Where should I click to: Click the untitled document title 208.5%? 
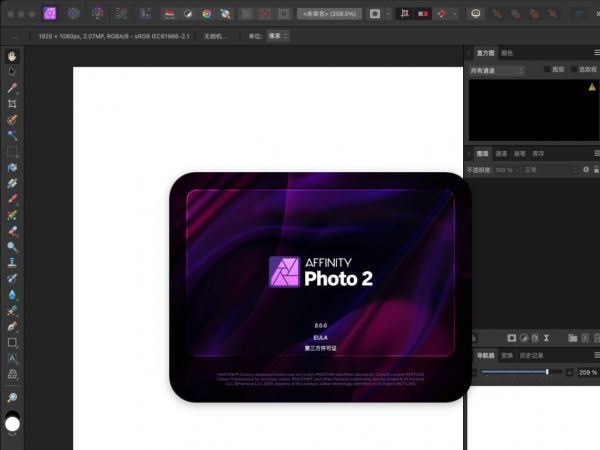(x=329, y=14)
